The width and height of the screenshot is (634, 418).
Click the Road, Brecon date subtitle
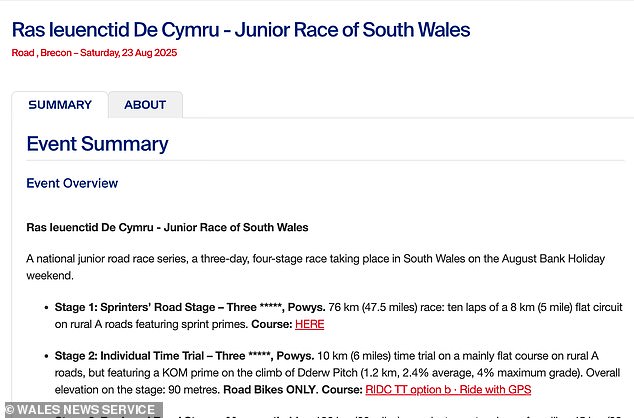click(x=94, y=53)
